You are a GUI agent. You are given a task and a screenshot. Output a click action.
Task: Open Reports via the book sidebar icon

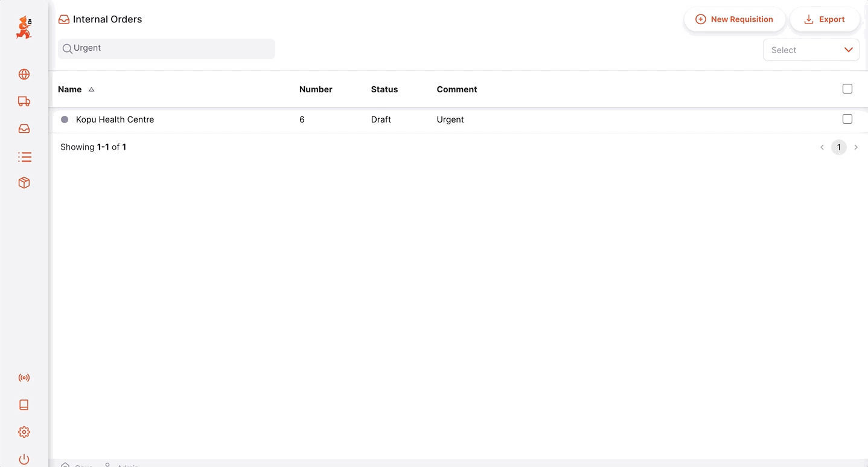(24, 404)
